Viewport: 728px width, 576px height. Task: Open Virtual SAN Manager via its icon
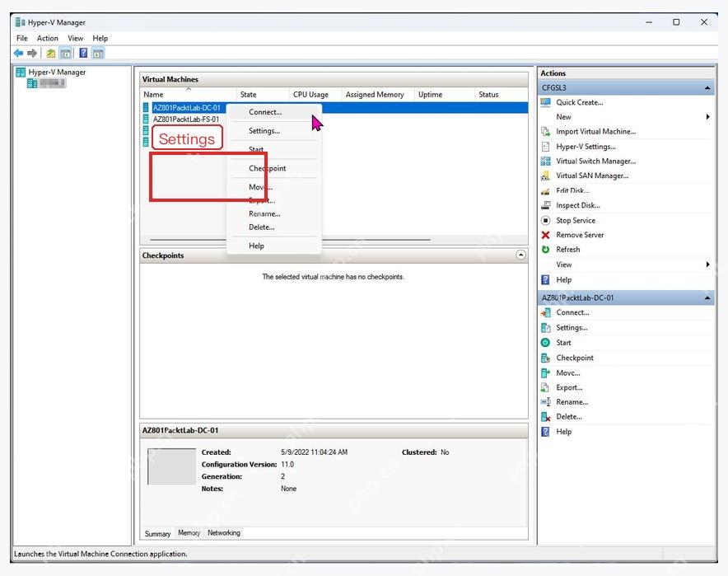[x=545, y=176]
